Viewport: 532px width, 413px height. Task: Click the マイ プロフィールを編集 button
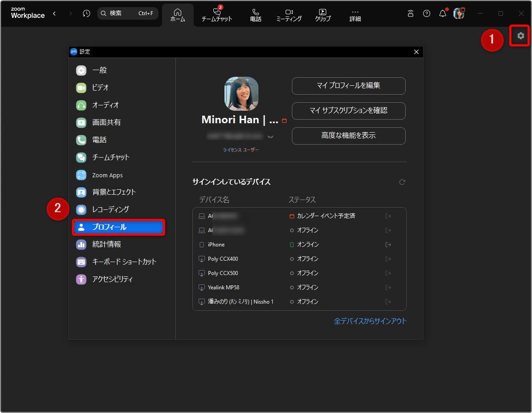(x=349, y=86)
